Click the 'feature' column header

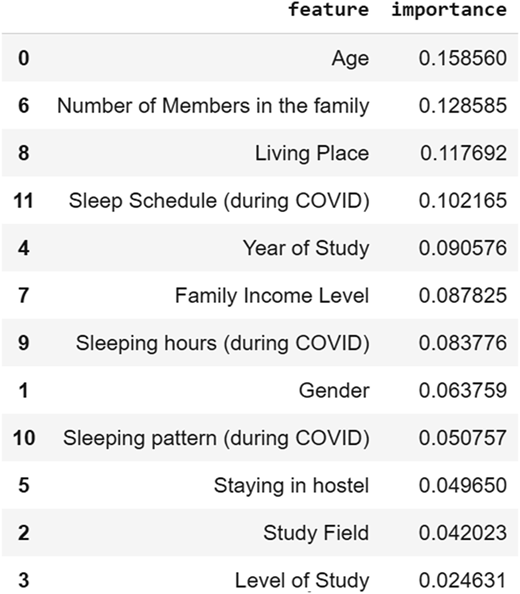328,9
